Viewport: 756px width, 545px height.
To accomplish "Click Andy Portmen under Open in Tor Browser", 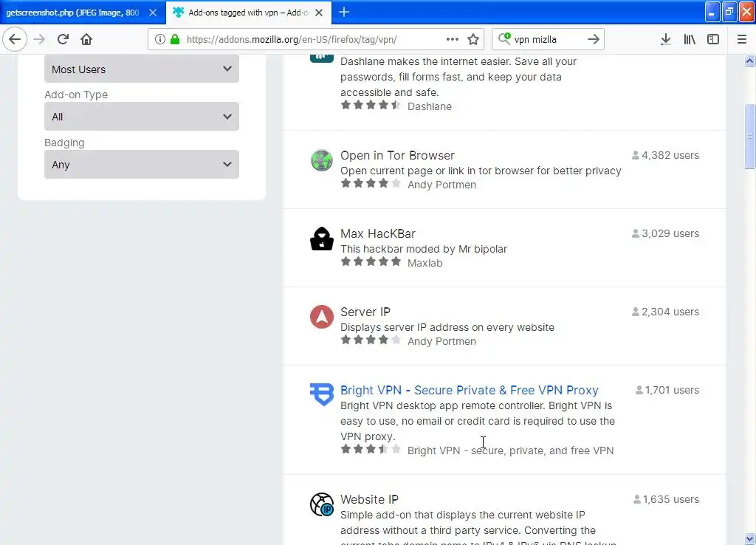I will [441, 185].
